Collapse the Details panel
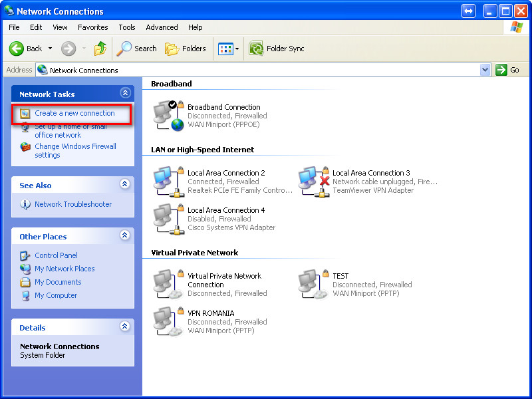532x399 pixels. tap(125, 327)
